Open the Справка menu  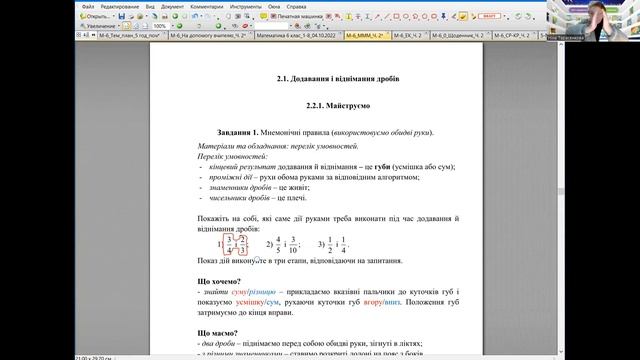[x=296, y=7]
